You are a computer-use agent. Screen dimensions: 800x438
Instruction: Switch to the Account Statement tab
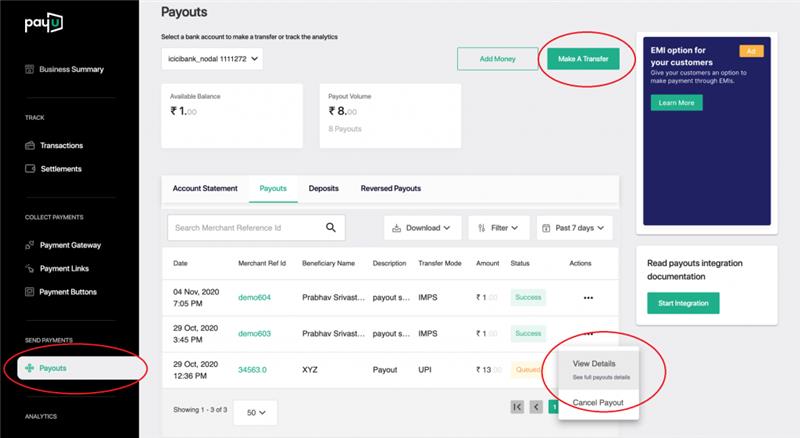pyautogui.click(x=205, y=188)
